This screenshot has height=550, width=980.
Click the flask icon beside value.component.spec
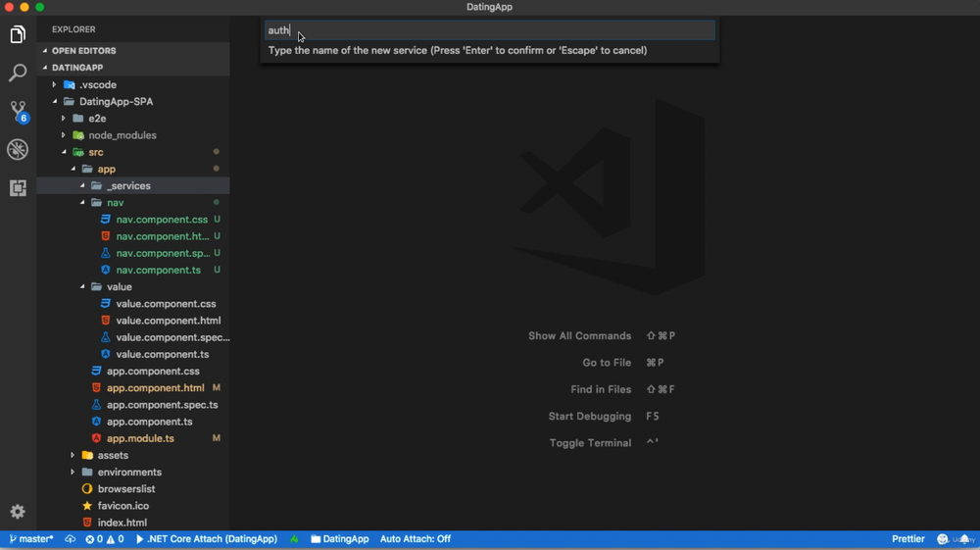pyautogui.click(x=106, y=337)
